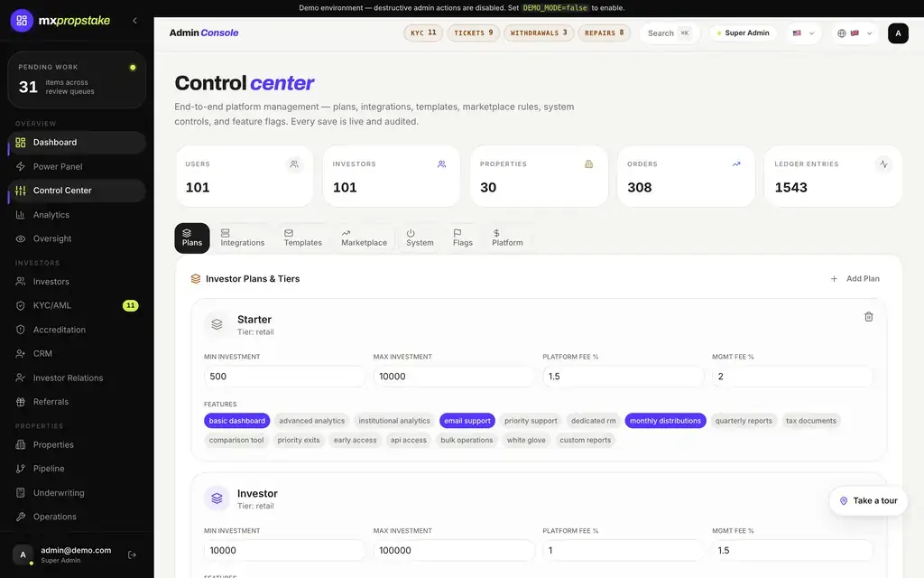Click the Ledger Entries activity icon
Viewport: 924px width, 578px height.
click(883, 164)
